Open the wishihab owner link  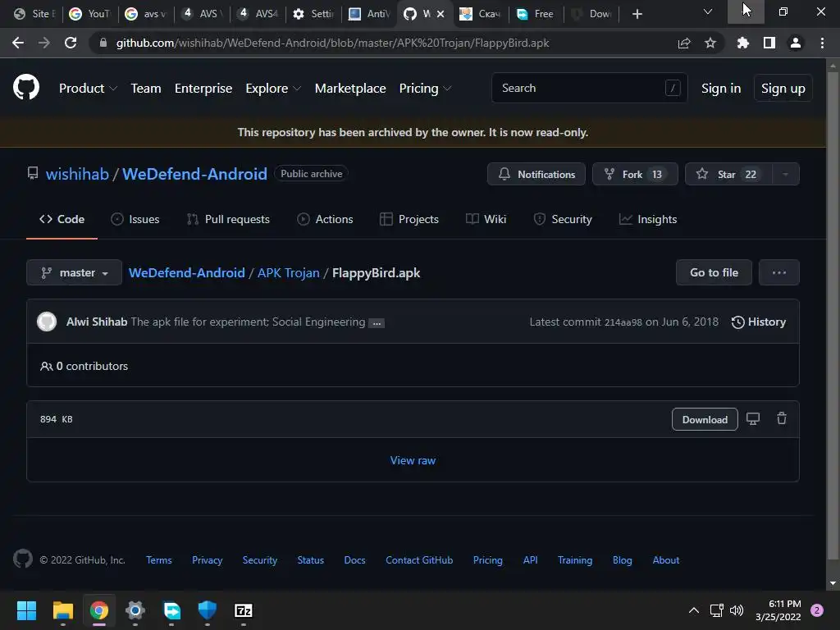coord(77,174)
